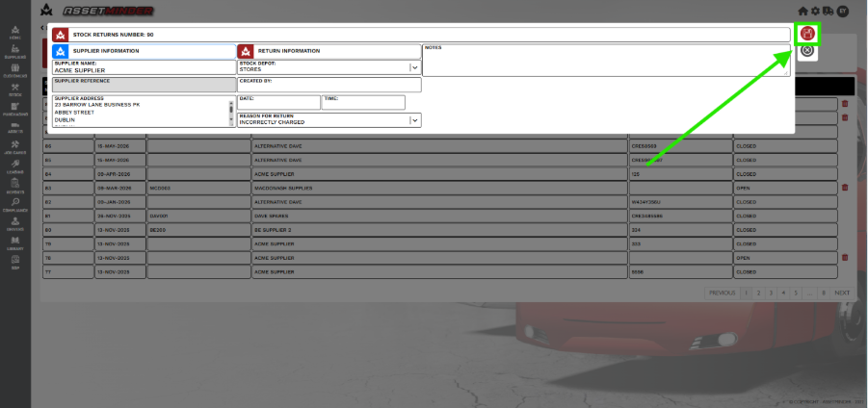
Task: Click the Previous pagination button
Action: point(722,293)
